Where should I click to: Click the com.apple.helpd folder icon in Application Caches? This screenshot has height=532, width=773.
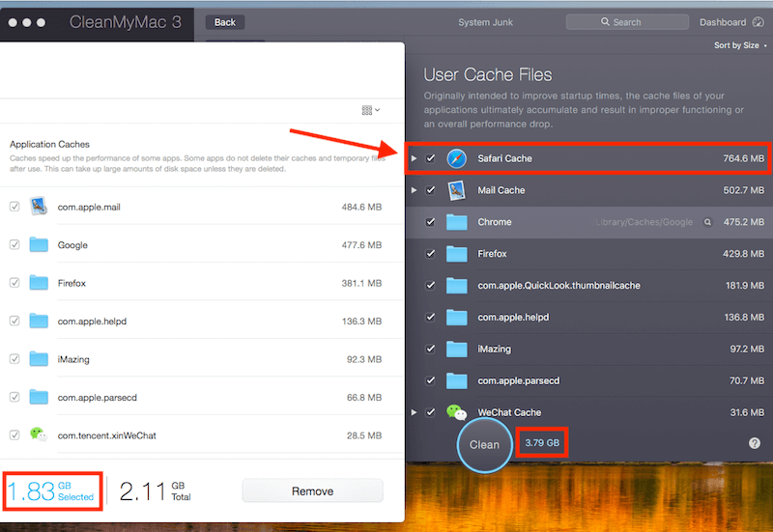point(39,321)
